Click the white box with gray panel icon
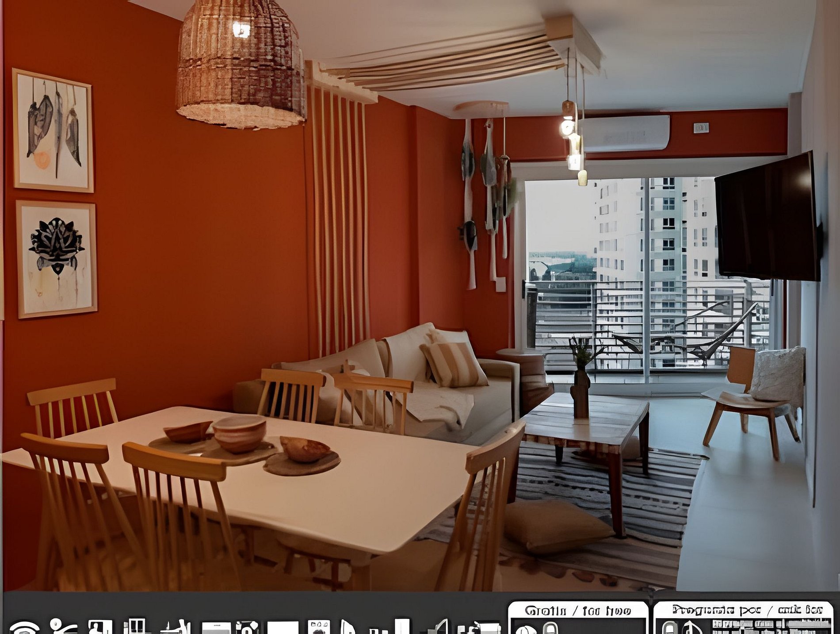The height and width of the screenshot is (634, 840). pos(216,628)
